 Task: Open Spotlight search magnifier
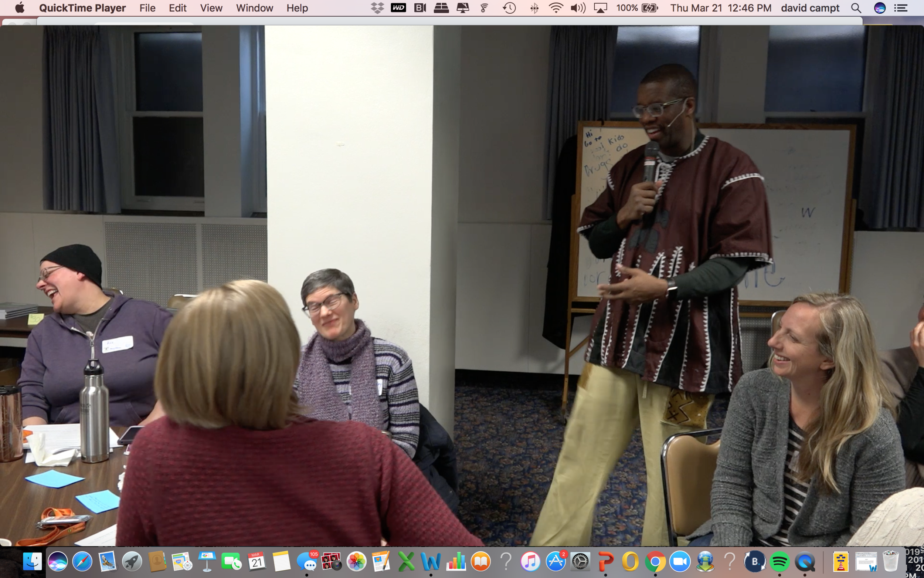point(856,8)
